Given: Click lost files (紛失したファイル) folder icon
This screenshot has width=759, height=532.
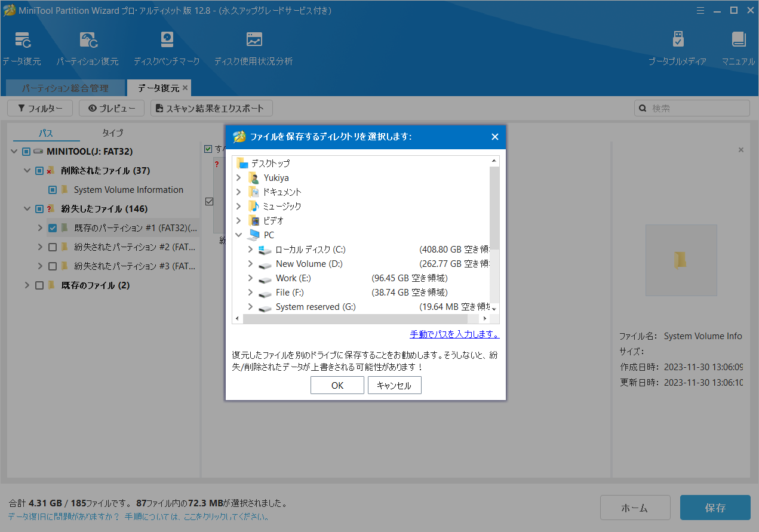Looking at the screenshot, I should click(50, 209).
